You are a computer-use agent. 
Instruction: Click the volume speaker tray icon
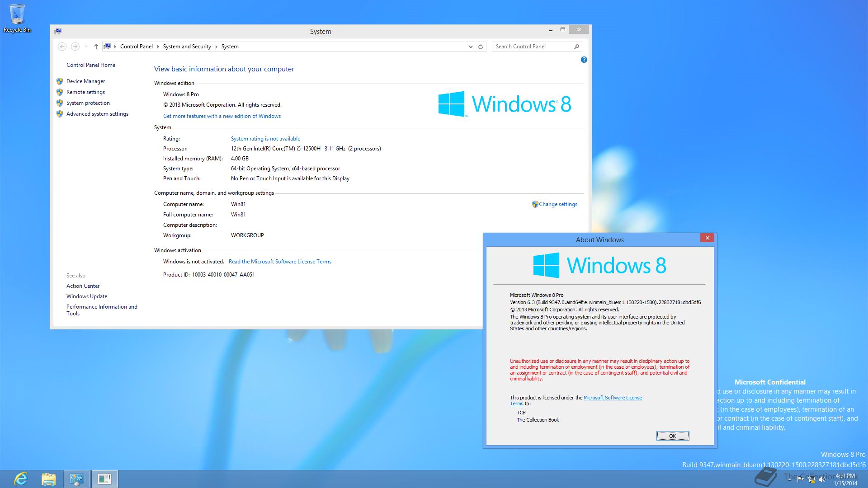click(x=822, y=480)
